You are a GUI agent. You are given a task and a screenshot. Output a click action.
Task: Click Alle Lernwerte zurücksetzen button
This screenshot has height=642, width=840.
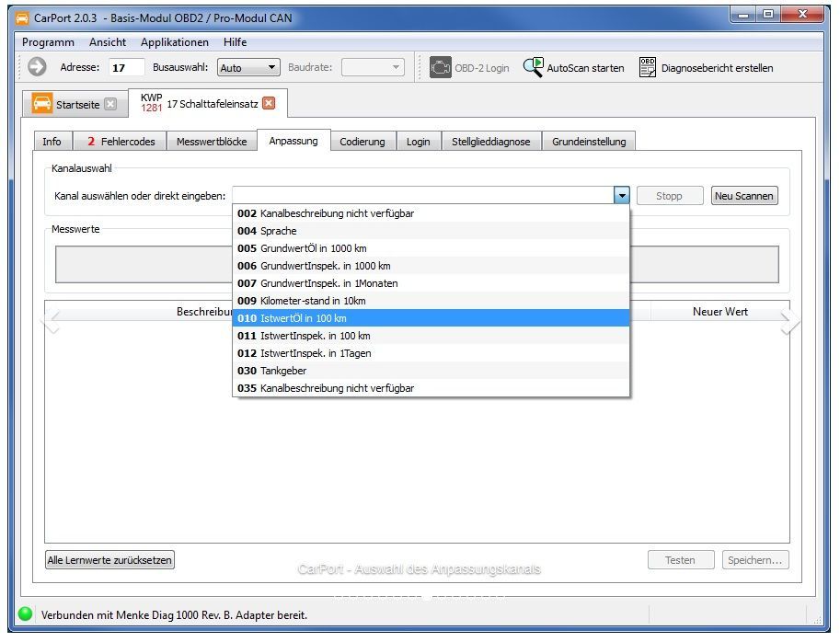(x=109, y=559)
